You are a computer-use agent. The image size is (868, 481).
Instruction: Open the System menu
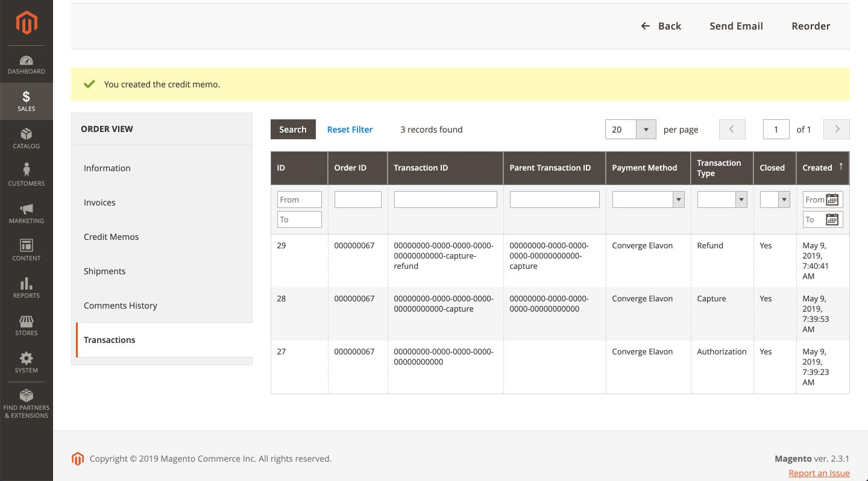tap(27, 363)
